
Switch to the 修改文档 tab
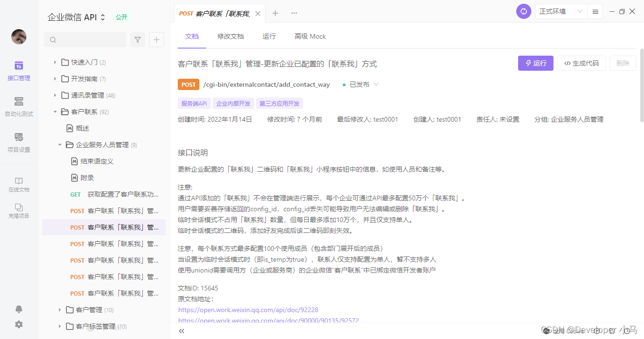(x=231, y=36)
